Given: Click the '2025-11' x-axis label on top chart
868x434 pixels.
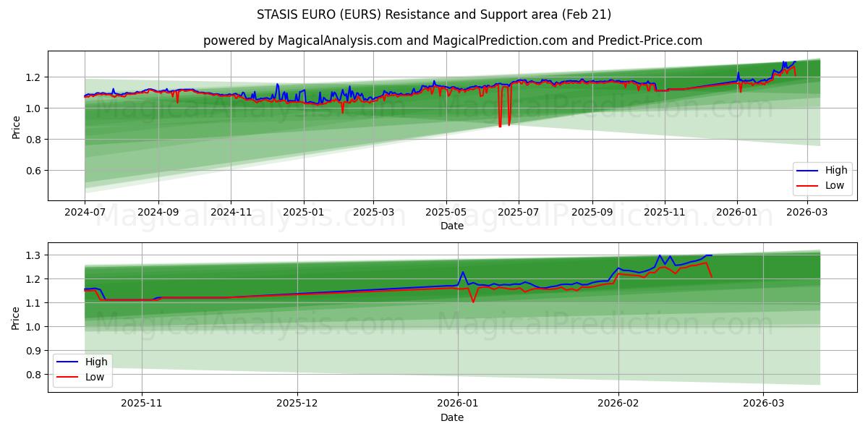Looking at the screenshot, I should [665, 213].
